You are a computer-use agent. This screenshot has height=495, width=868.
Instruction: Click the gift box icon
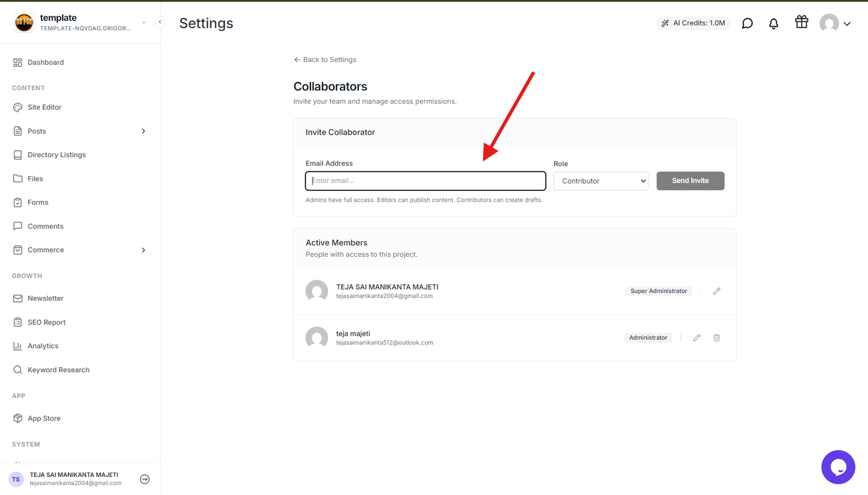point(802,22)
